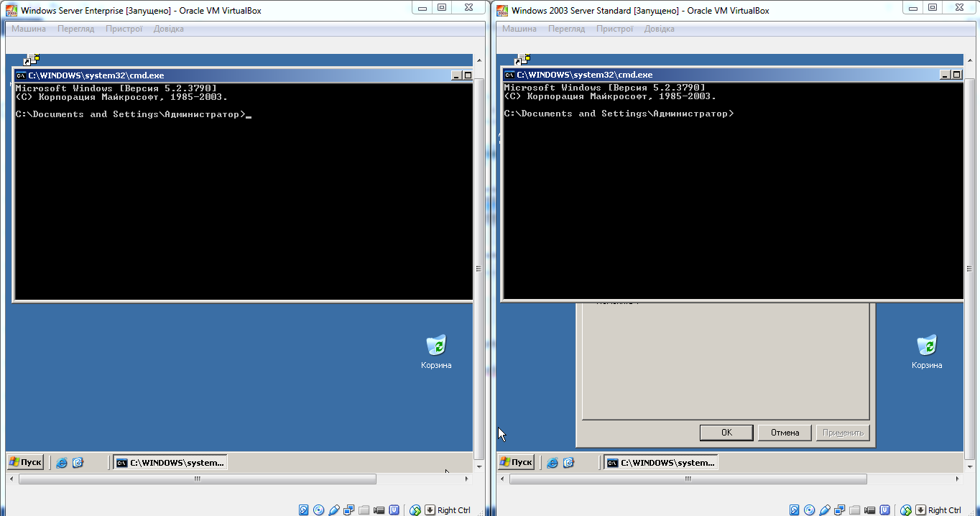This screenshot has height=516, width=980.
Task: Open Довідка menu in Windows Server Enterprise window
Action: (x=168, y=29)
